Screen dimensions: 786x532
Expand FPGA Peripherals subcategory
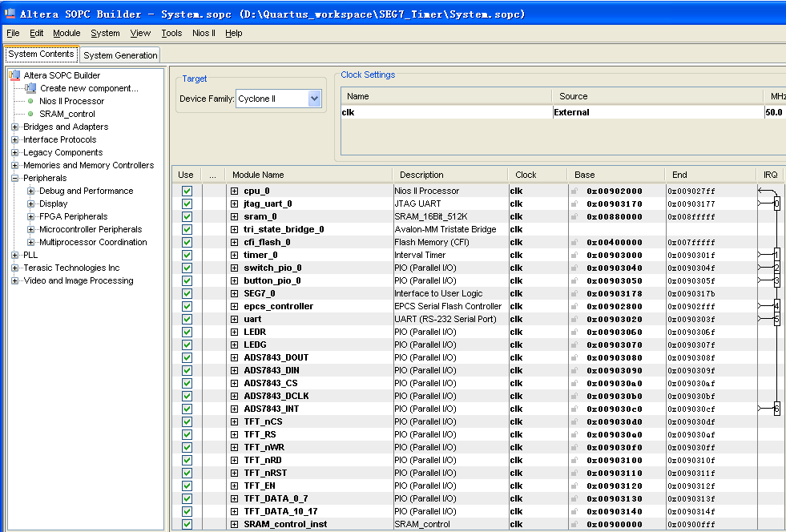[x=31, y=216]
